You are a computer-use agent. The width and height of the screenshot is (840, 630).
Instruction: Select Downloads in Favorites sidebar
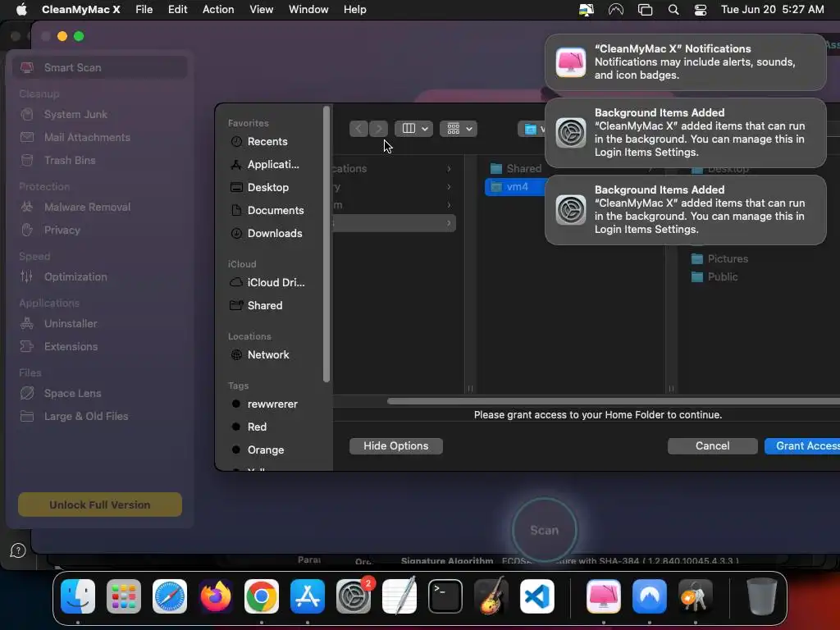coord(274,234)
